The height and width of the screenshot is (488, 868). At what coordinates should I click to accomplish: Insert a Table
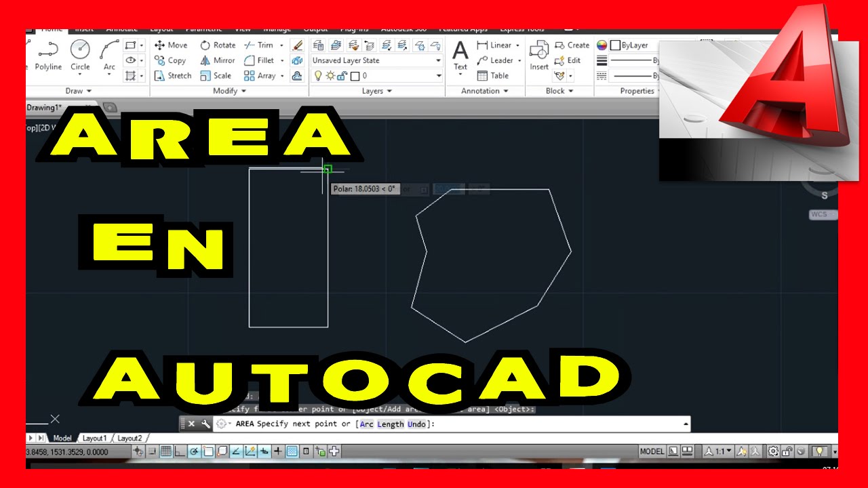[x=493, y=76]
